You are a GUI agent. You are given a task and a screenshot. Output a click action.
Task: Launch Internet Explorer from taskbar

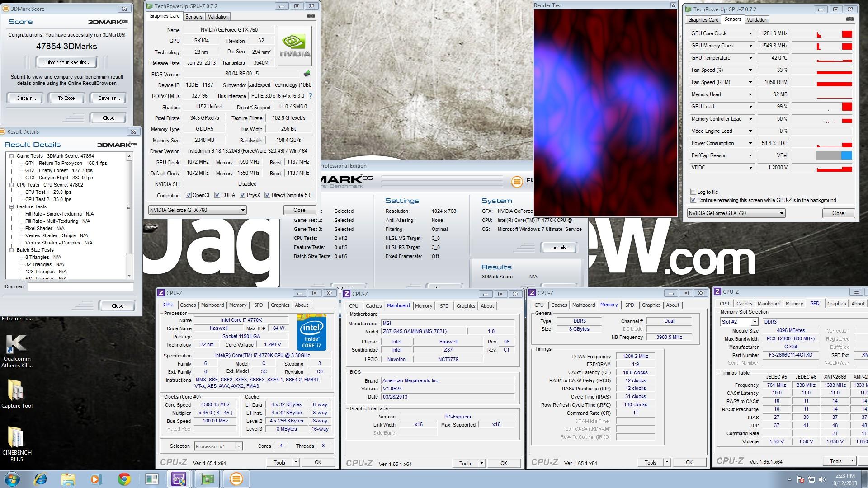(41, 479)
